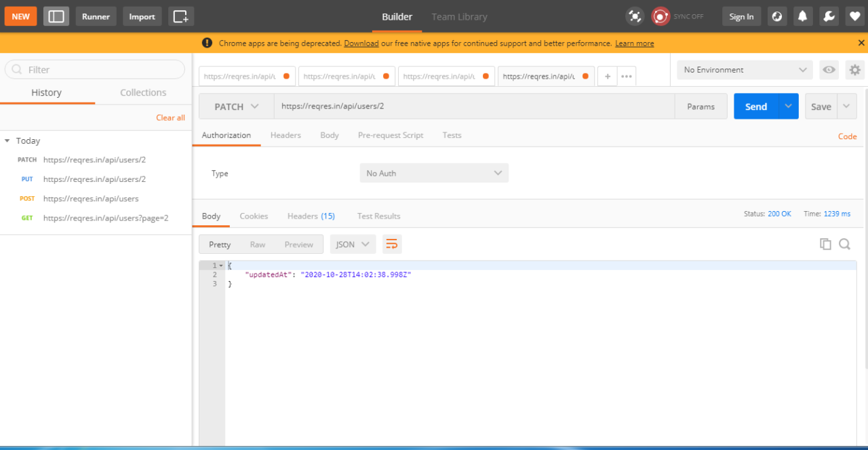Preview environment with the eye icon
This screenshot has width=868, height=450.
tap(829, 70)
